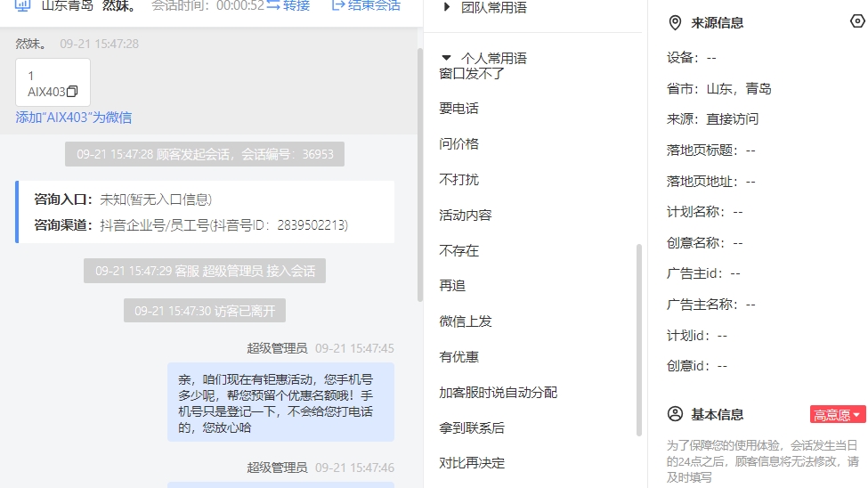This screenshot has height=488, width=868.
Task: Select the quick phrase 再追
Action: click(452, 286)
